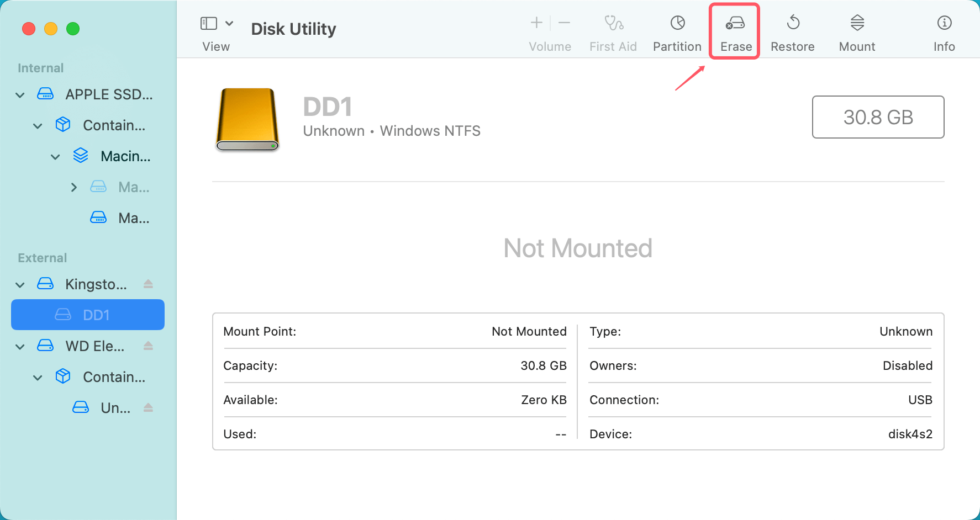Collapse the Kingston external disk entry

coord(19,284)
